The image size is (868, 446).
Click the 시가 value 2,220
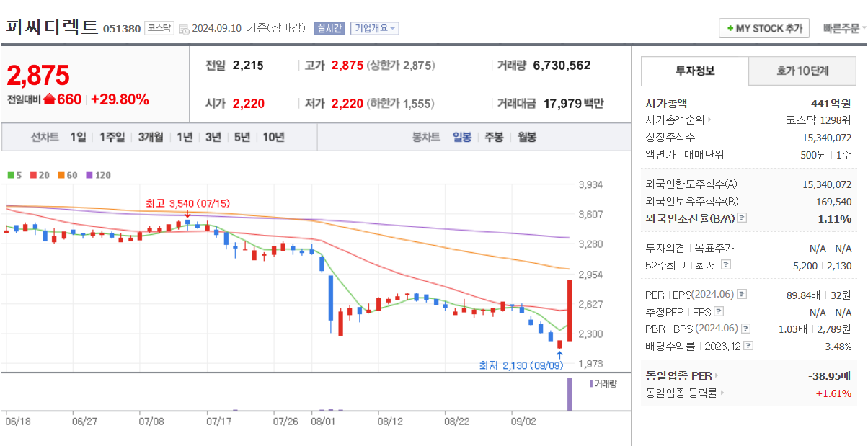point(249,104)
